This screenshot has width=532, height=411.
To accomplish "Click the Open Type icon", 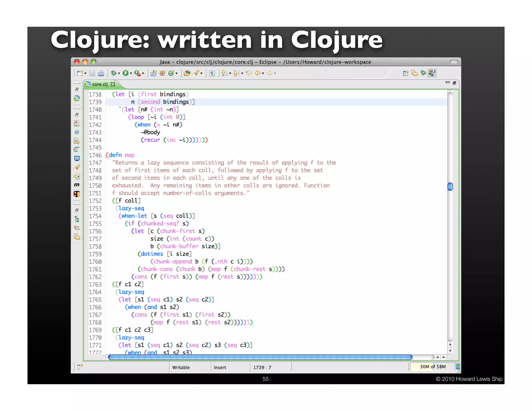I will tap(187, 73).
